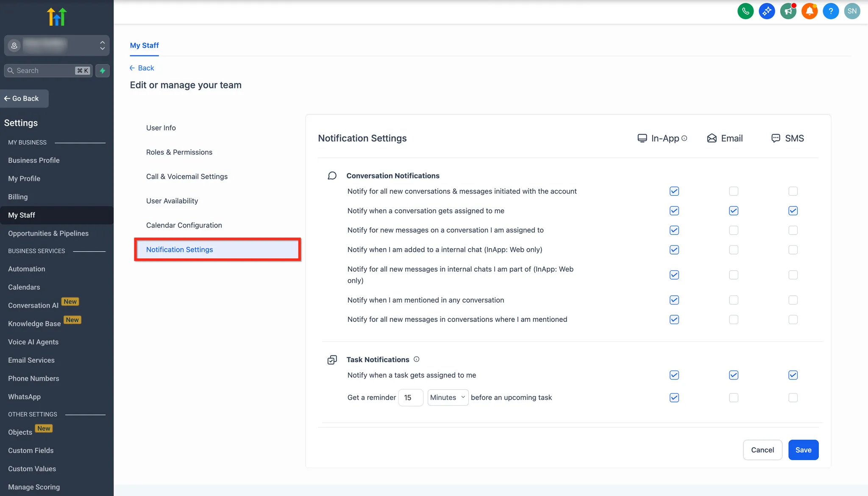
Task: Uncheck SMS for conversation assigned to me
Action: click(793, 211)
